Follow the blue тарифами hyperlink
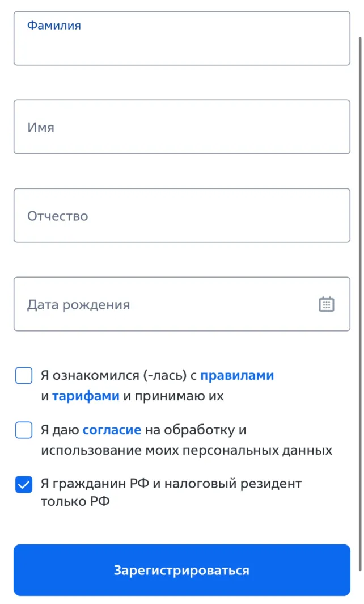 pyautogui.click(x=85, y=396)
